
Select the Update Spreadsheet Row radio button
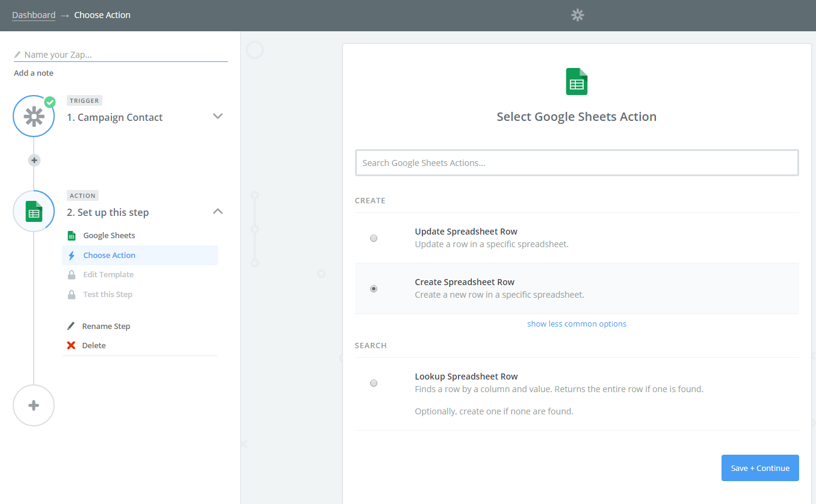point(374,238)
